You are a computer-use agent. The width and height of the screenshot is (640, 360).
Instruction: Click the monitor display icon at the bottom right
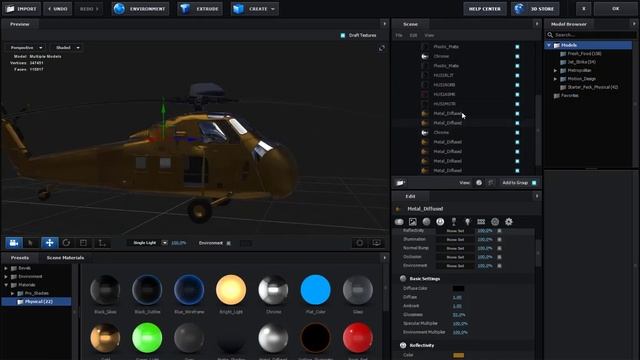coord(376,243)
